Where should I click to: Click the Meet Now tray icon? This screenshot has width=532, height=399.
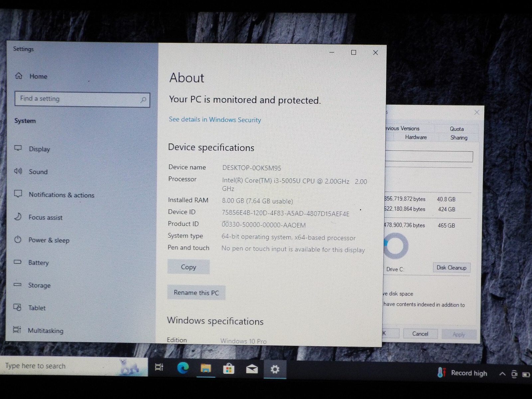tap(514, 374)
